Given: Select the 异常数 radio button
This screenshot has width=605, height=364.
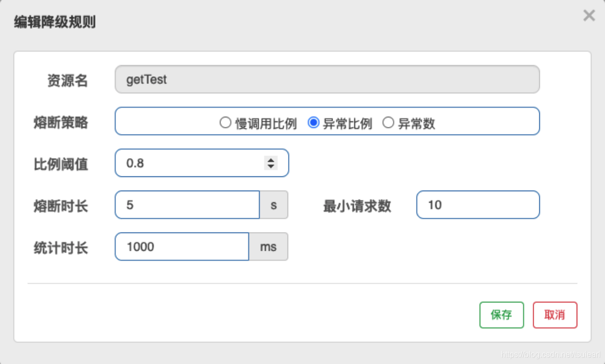Looking at the screenshot, I should 389,122.
